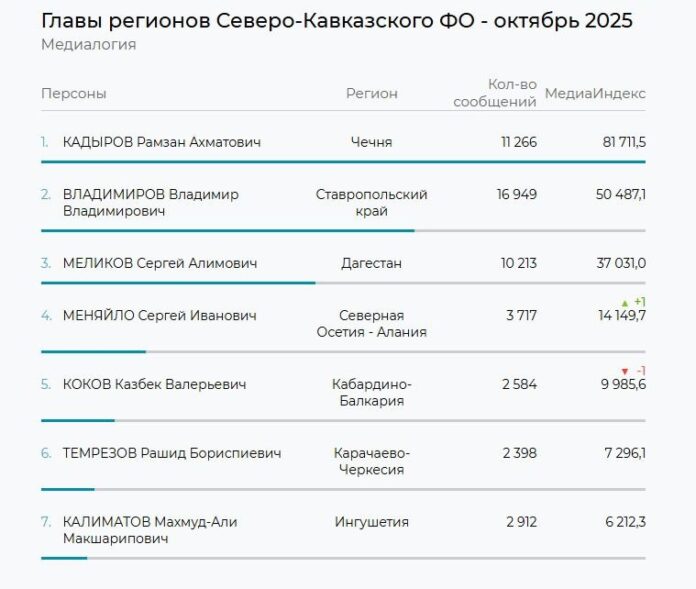This screenshot has width=696, height=589.
Task: Click the Кол-во сообщений column header
Action: point(495,93)
